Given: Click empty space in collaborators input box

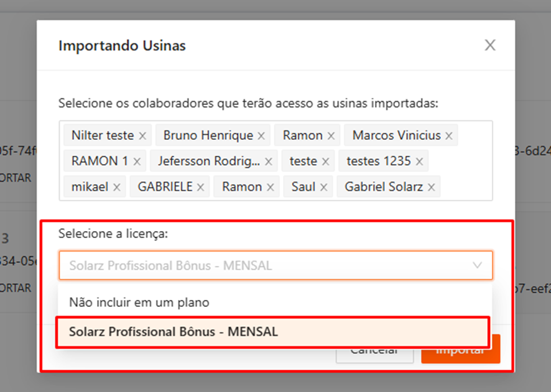Looking at the screenshot, I should tap(466, 187).
